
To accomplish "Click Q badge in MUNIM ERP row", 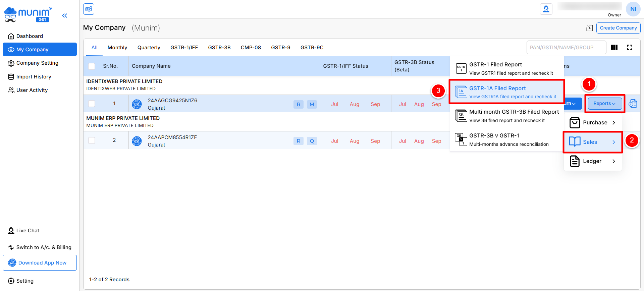I will 312,141.
